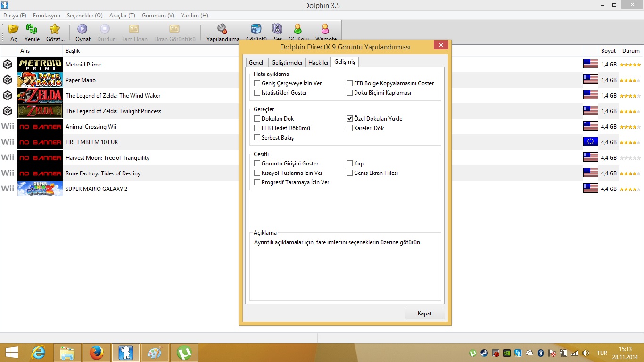Click the Metroid Prime banner image
This screenshot has width=644, height=362.
click(40, 64)
